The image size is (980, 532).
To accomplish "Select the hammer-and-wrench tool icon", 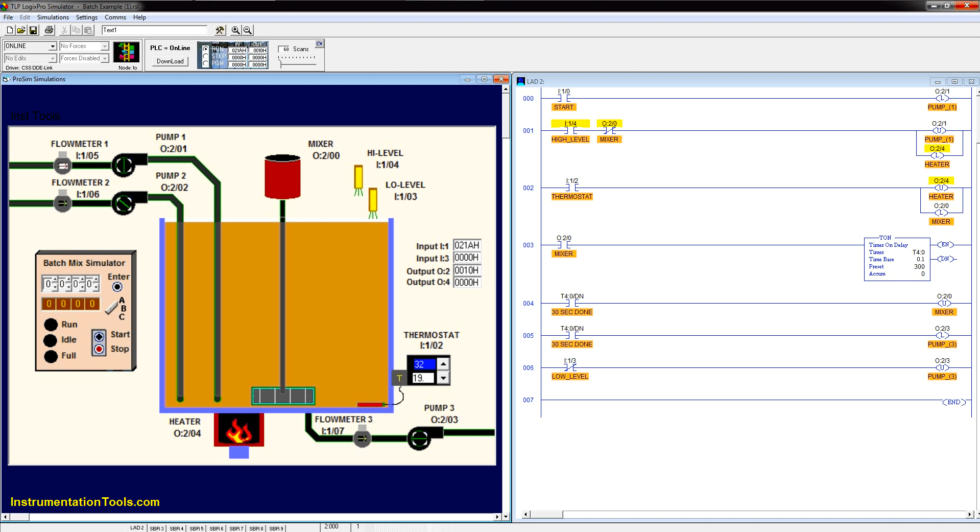I will coord(220,30).
